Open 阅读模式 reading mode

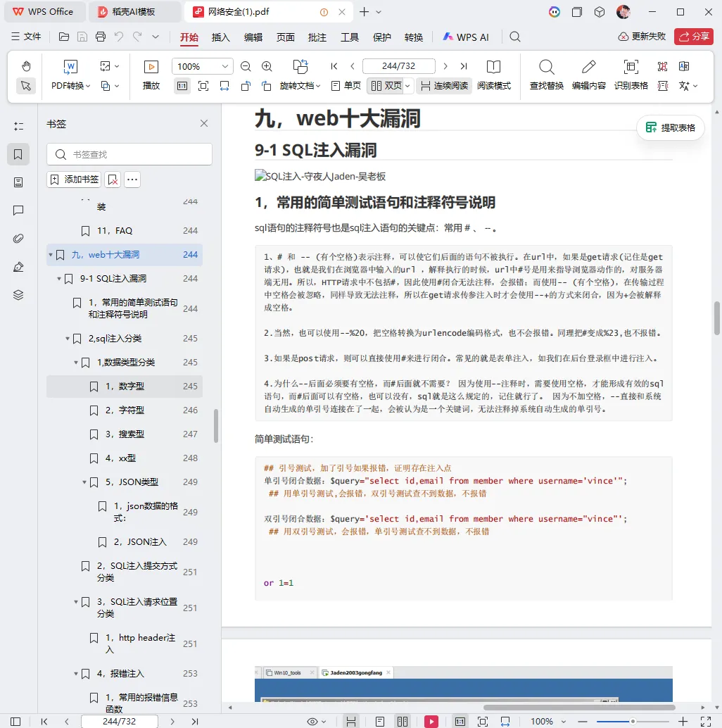pos(494,75)
